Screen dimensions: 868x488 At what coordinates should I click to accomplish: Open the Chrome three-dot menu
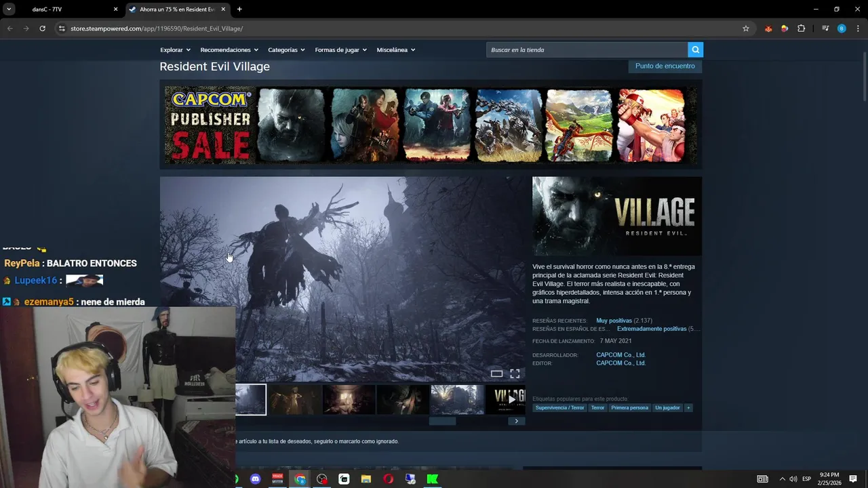point(859,28)
